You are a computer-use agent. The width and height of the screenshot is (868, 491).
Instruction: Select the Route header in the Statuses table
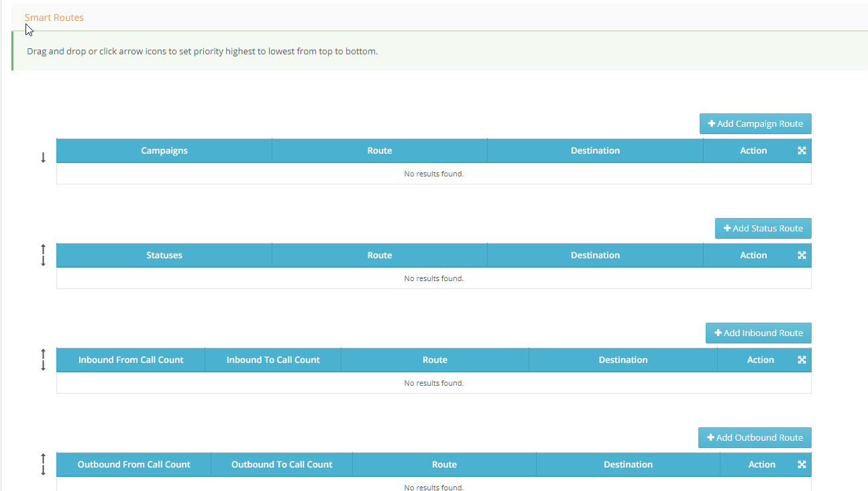380,255
